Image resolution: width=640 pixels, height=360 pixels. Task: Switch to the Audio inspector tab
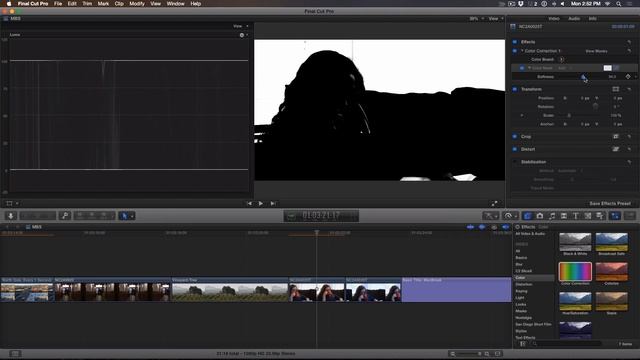574,19
